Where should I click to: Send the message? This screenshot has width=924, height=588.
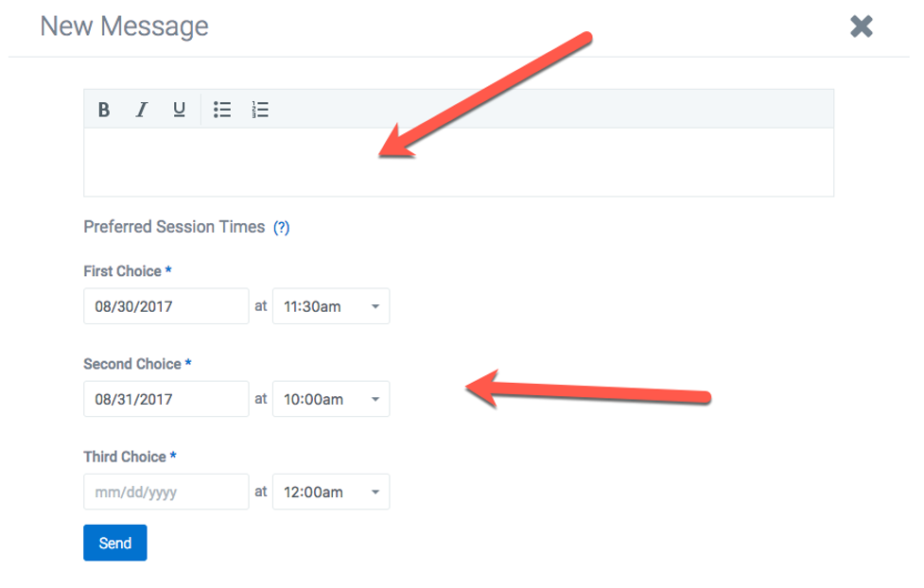(x=115, y=543)
